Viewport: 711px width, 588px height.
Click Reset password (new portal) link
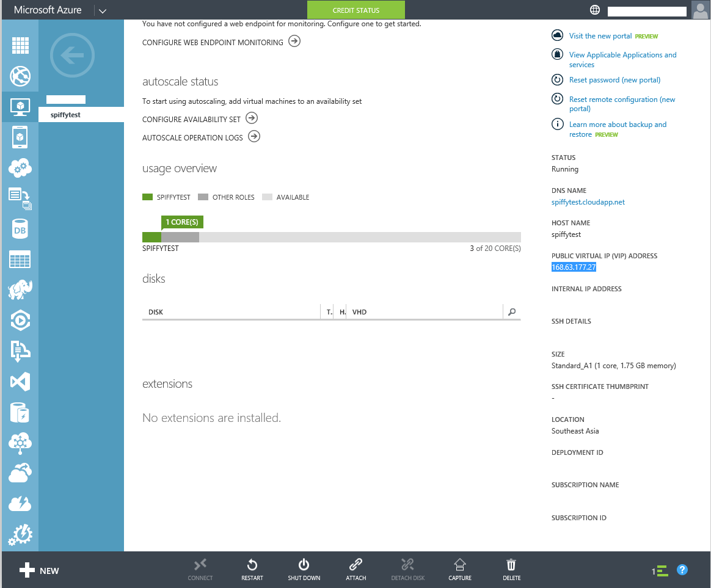pos(615,80)
